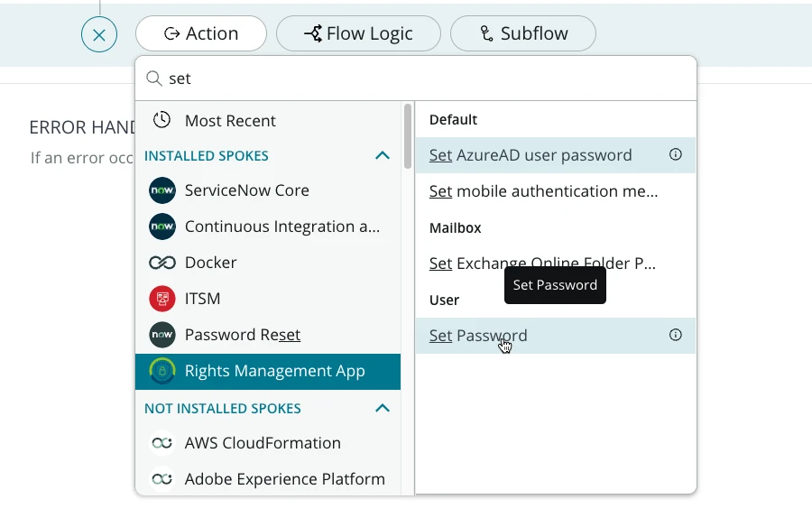Click the Password Reset spoke icon
This screenshot has width=812, height=527.
coord(162,335)
